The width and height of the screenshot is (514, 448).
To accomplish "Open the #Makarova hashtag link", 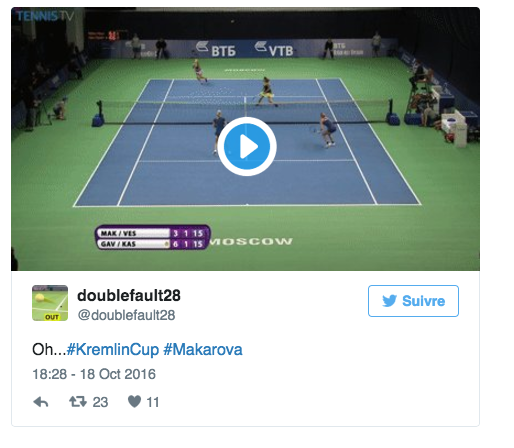I will pyautogui.click(x=203, y=350).
